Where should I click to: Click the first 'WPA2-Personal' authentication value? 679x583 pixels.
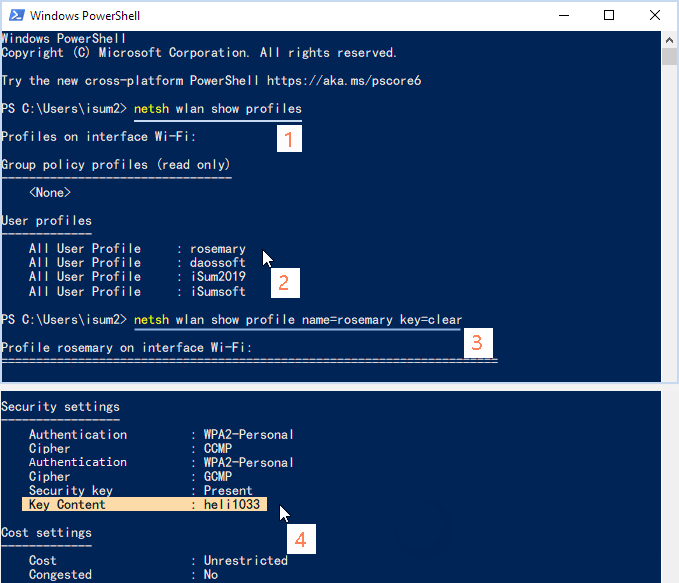(249, 434)
